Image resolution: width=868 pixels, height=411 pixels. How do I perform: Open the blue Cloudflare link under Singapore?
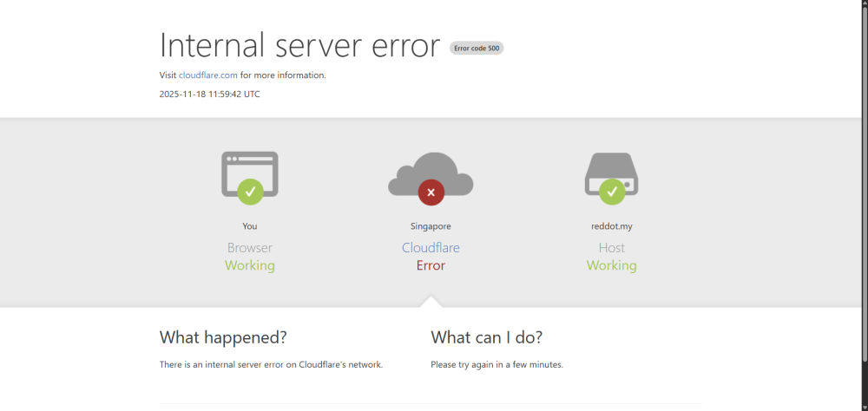tap(431, 248)
